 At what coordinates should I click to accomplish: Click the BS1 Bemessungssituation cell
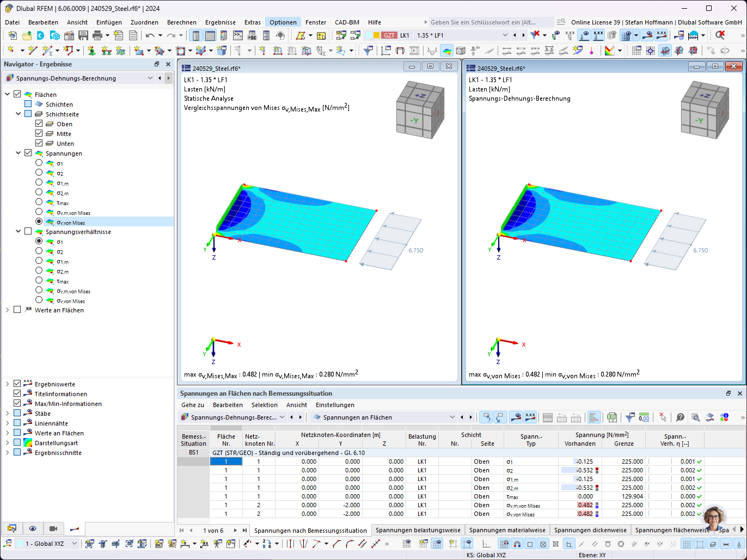[x=193, y=453]
